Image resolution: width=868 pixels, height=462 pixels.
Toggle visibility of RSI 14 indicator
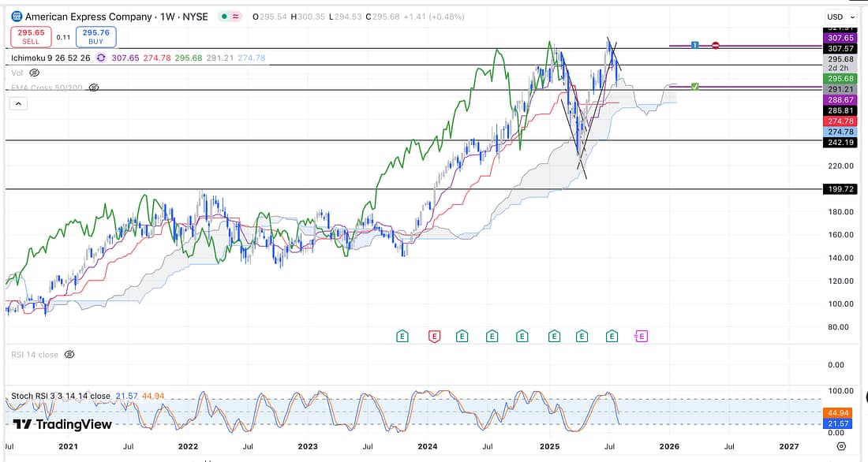[x=69, y=355]
